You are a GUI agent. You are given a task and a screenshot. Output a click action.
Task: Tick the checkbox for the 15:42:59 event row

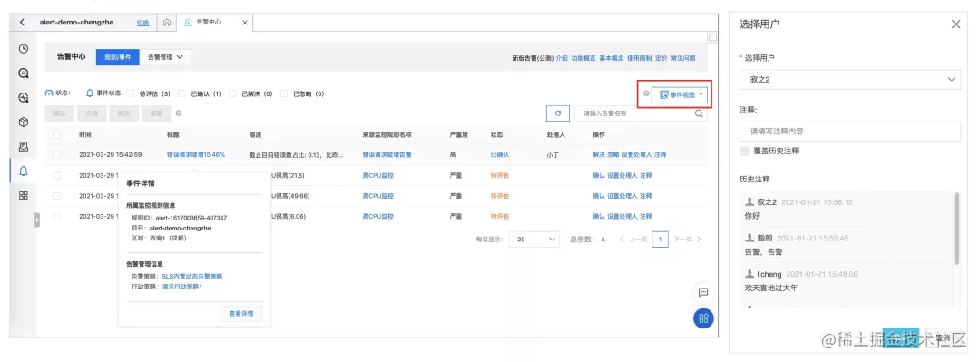(x=57, y=154)
